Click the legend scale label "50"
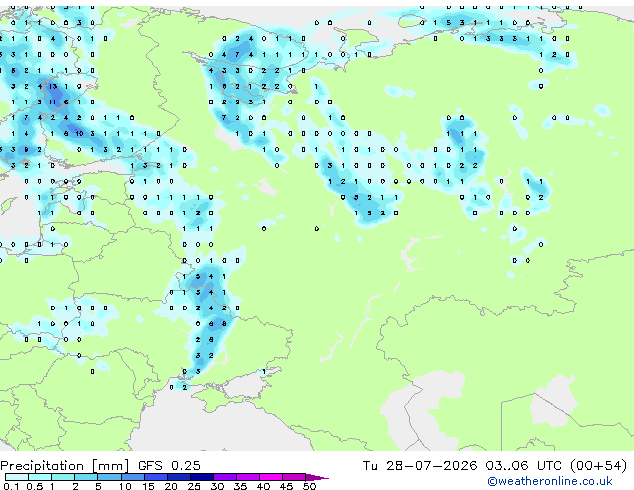This screenshot has width=634, height=490. tap(309, 486)
